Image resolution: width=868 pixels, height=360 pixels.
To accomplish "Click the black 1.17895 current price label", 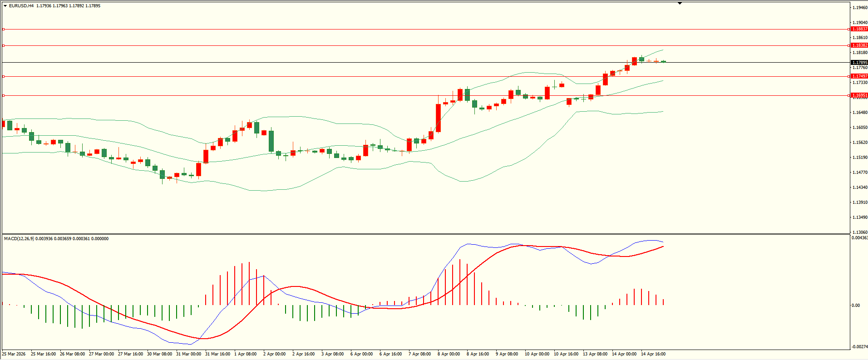I will [859, 63].
